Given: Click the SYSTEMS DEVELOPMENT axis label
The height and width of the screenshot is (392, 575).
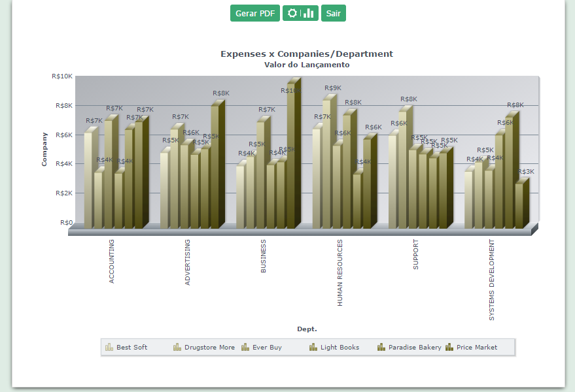Looking at the screenshot, I should coord(492,280).
